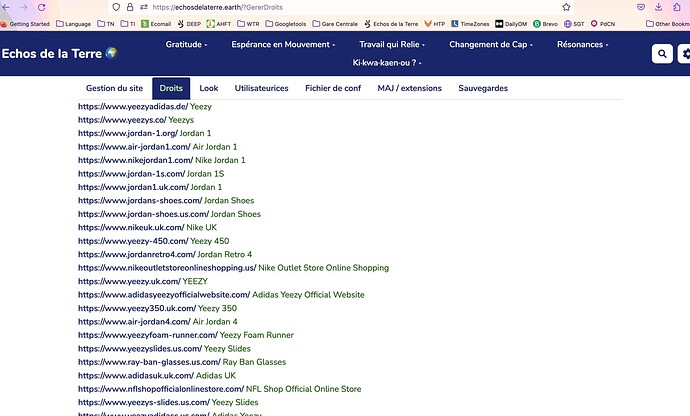Click the Yeezys link after yeezys.co
The height and width of the screenshot is (416, 690).
point(181,120)
